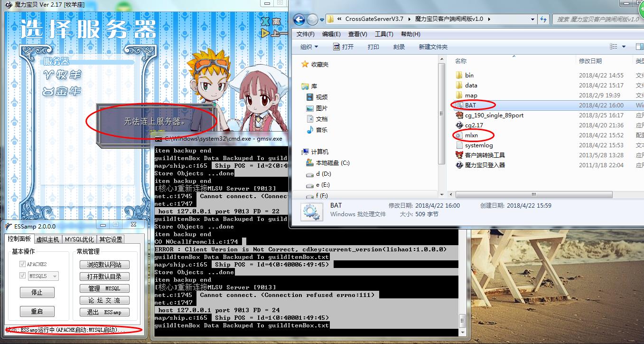Click the cg_190_single_89port application icon
The height and width of the screenshot is (344, 644).
coord(459,115)
